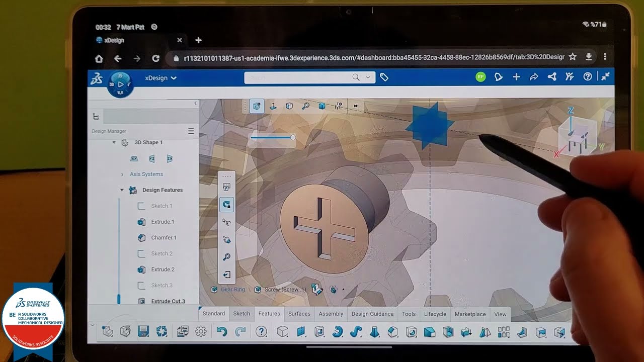Open the 3DEXPERIENCE compass
The height and width of the screenshot is (362, 644).
[x=120, y=84]
